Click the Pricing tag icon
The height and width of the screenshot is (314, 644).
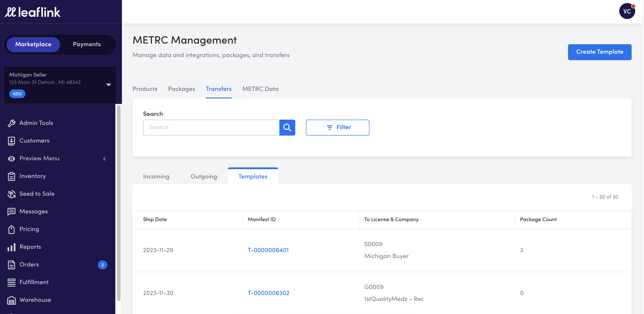(11, 229)
